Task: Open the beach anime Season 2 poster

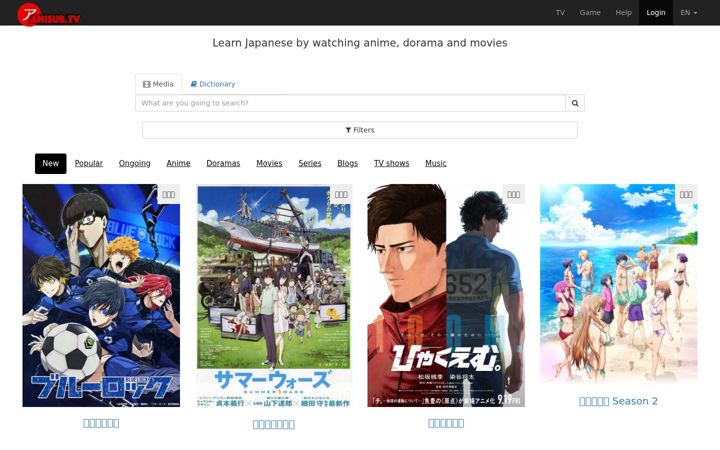Action: (619, 285)
